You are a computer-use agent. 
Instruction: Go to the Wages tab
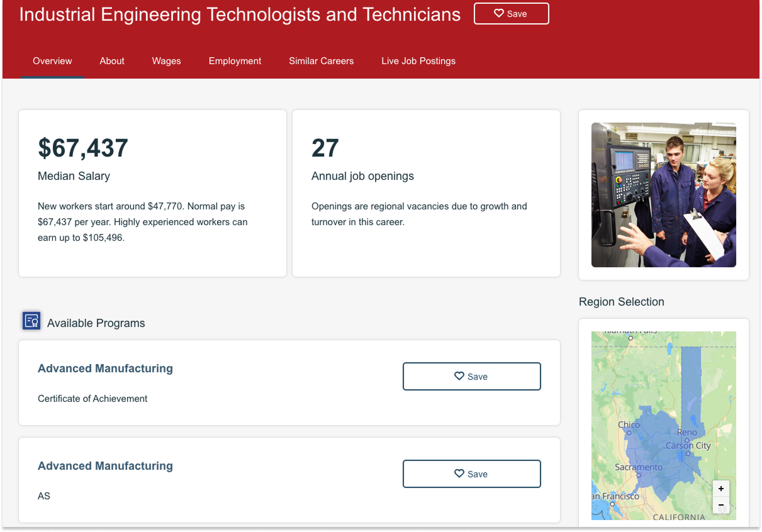pos(166,61)
